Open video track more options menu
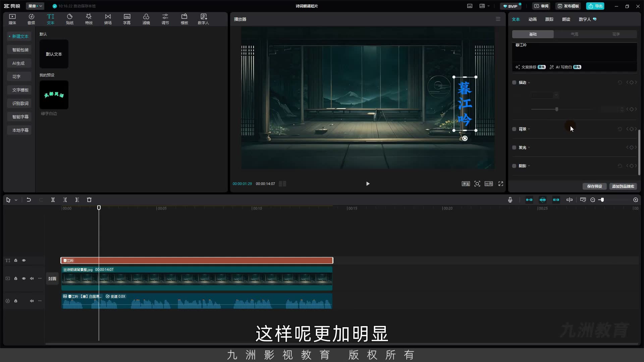 coord(40,279)
